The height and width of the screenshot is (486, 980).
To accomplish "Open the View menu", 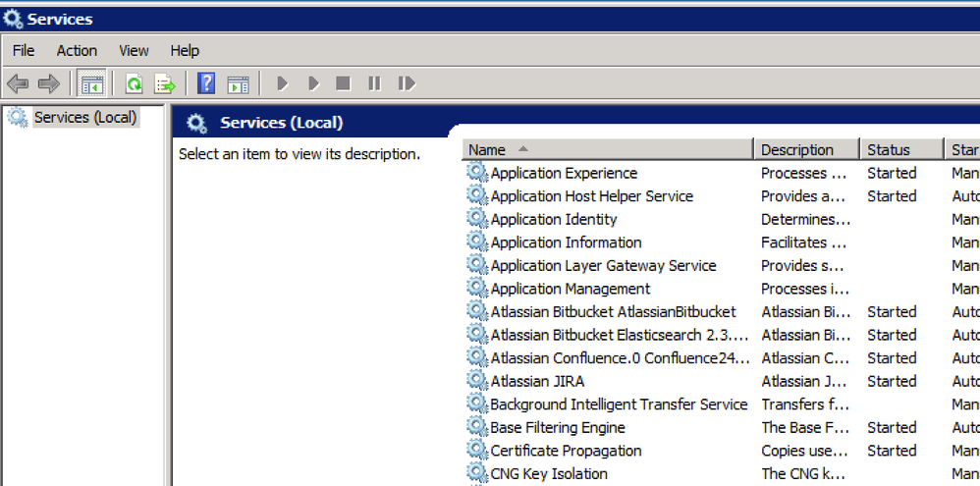I will 134,51.
